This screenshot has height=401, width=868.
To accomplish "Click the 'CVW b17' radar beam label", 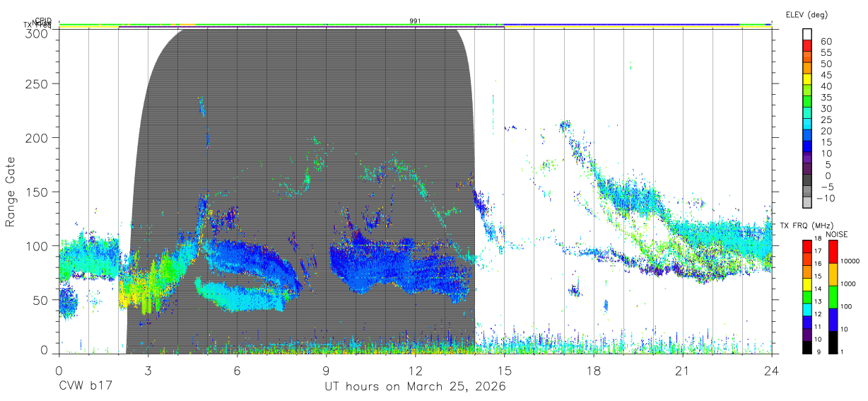I will pyautogui.click(x=86, y=387).
